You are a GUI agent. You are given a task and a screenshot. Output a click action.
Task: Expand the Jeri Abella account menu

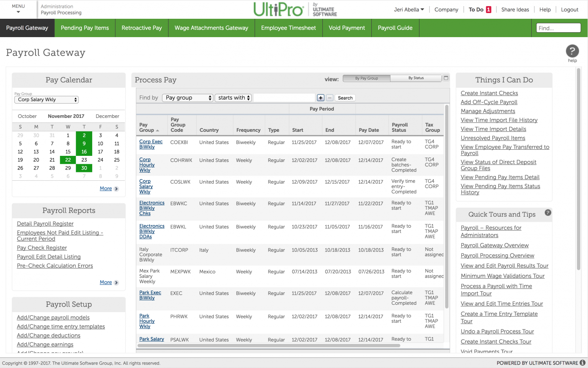(x=408, y=9)
